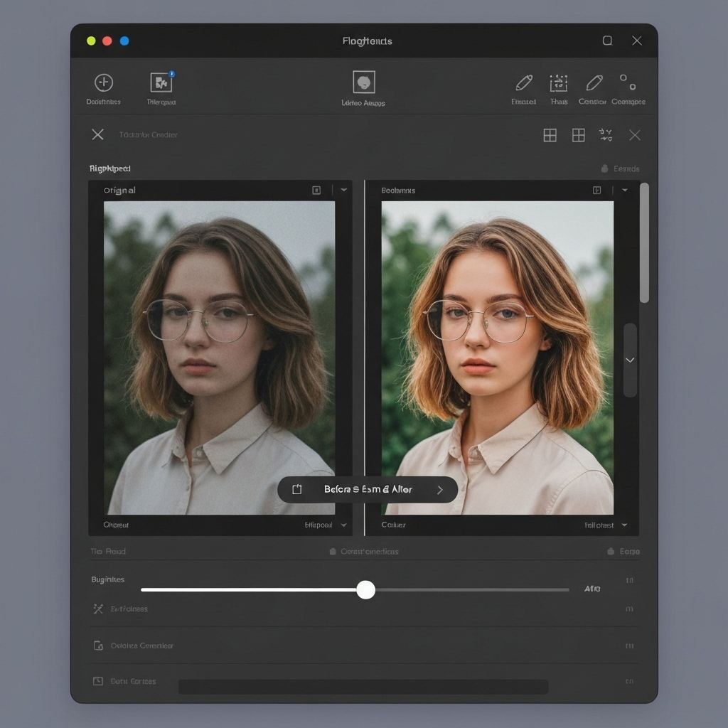Switch to grid view using the grid icon
This screenshot has width=728, height=728.
550,135
